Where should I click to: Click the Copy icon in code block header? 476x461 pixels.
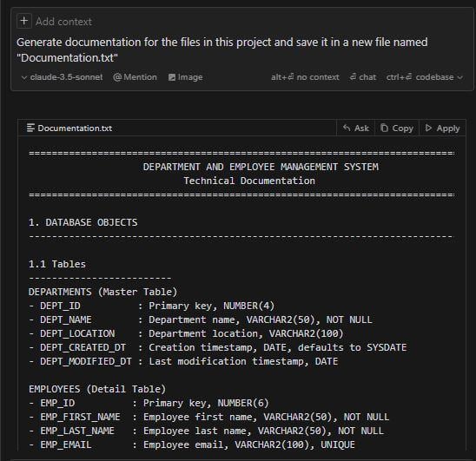pos(384,128)
